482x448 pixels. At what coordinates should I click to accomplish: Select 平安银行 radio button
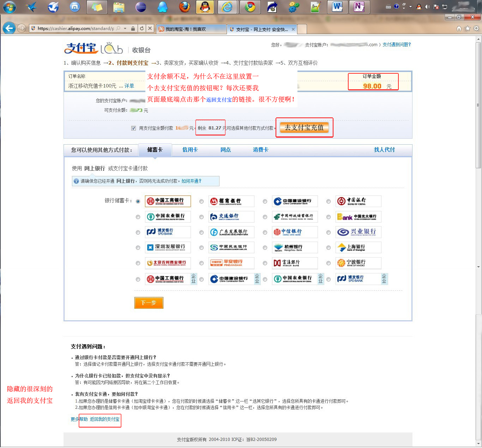click(201, 263)
